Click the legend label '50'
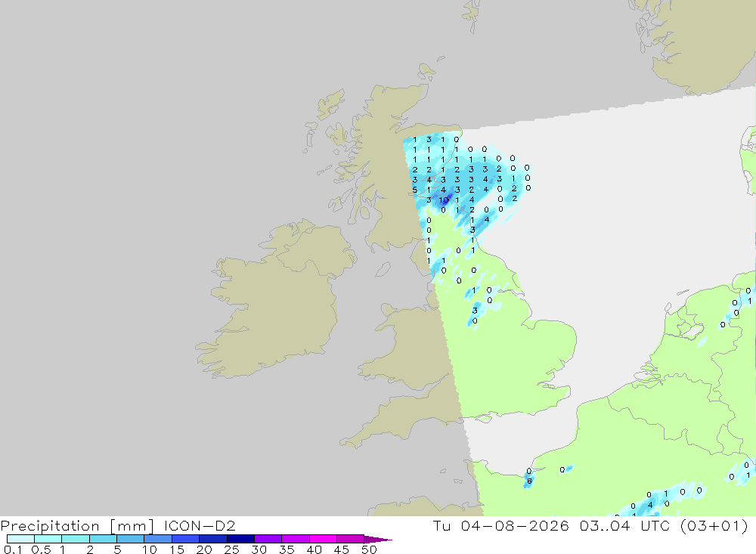Screen dimensions: 756x554 [x=369, y=549]
